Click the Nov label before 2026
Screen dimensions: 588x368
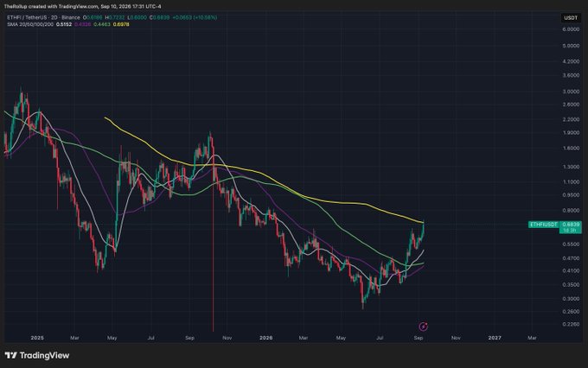pyautogui.click(x=227, y=338)
